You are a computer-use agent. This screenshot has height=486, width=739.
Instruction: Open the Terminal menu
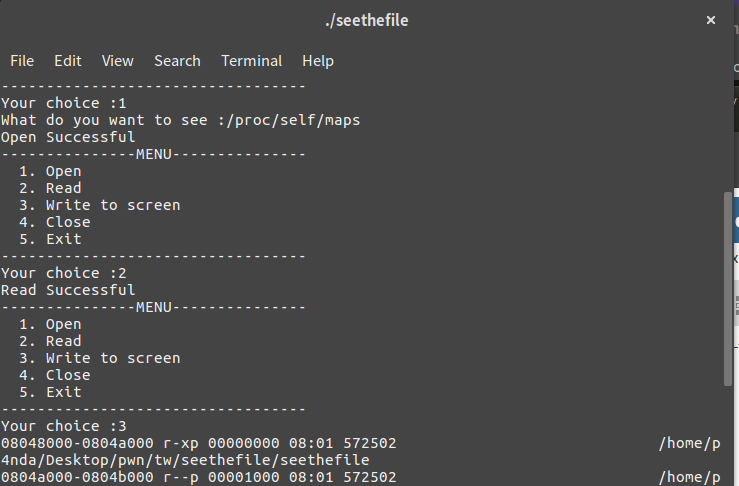[252, 61]
